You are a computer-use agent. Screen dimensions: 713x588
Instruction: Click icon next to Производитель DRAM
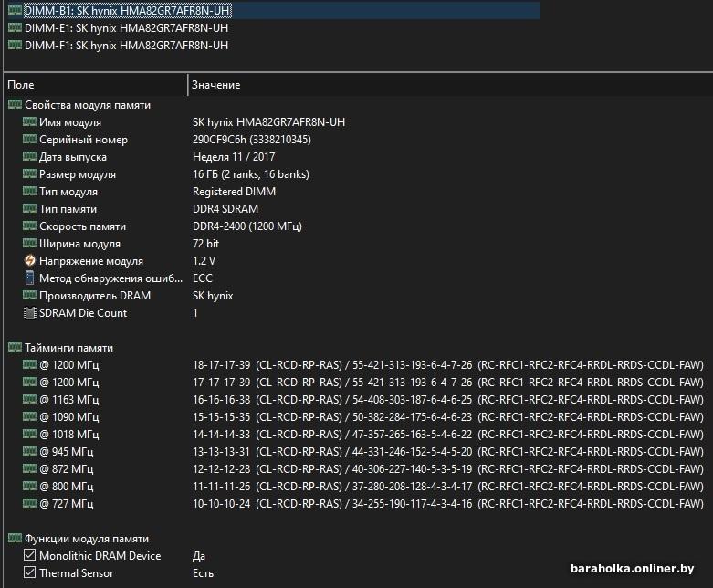click(x=29, y=295)
